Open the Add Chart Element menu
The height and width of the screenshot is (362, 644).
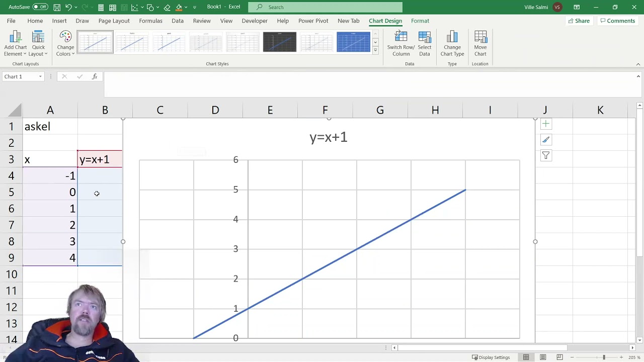click(x=16, y=44)
